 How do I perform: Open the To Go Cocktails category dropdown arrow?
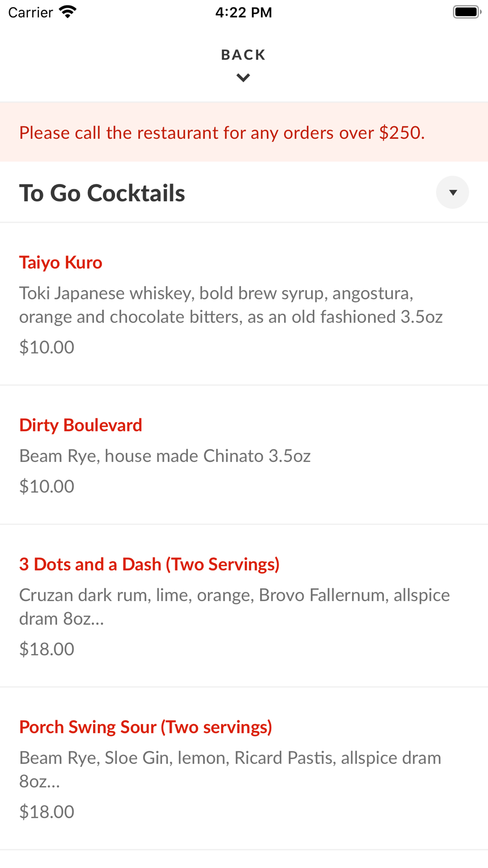pos(452,192)
